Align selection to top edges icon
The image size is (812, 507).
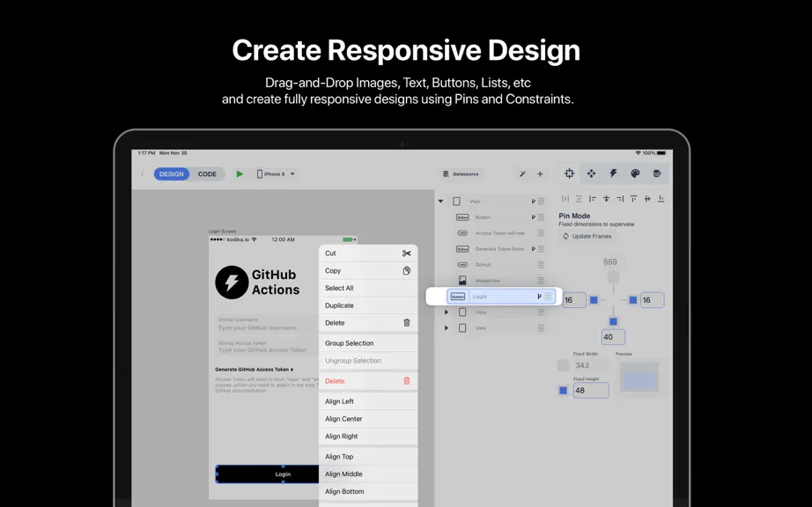[x=634, y=199]
